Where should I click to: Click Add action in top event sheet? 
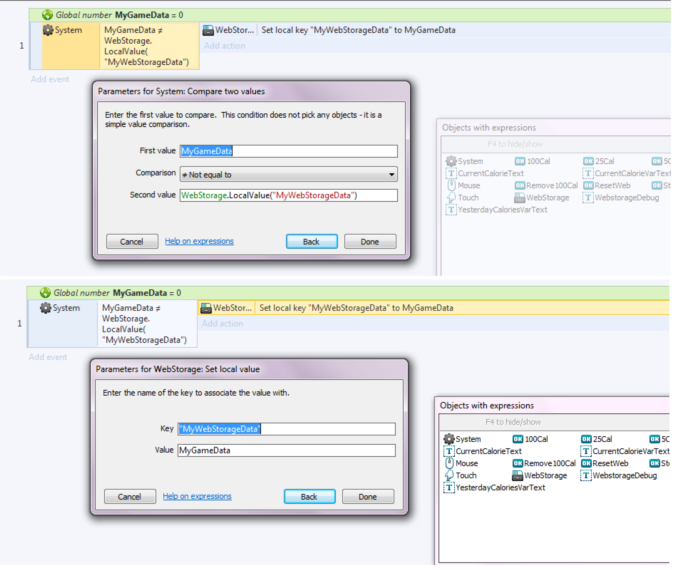(225, 46)
